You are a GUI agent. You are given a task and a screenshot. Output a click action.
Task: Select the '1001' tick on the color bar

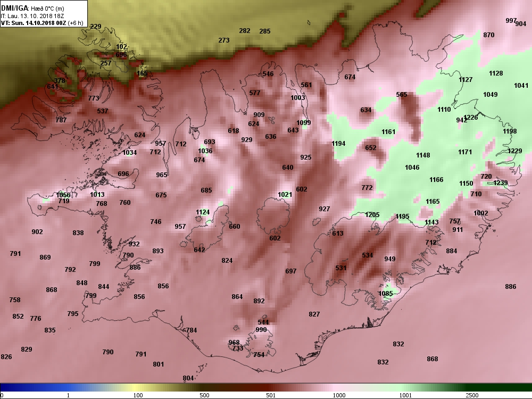click(405, 395)
